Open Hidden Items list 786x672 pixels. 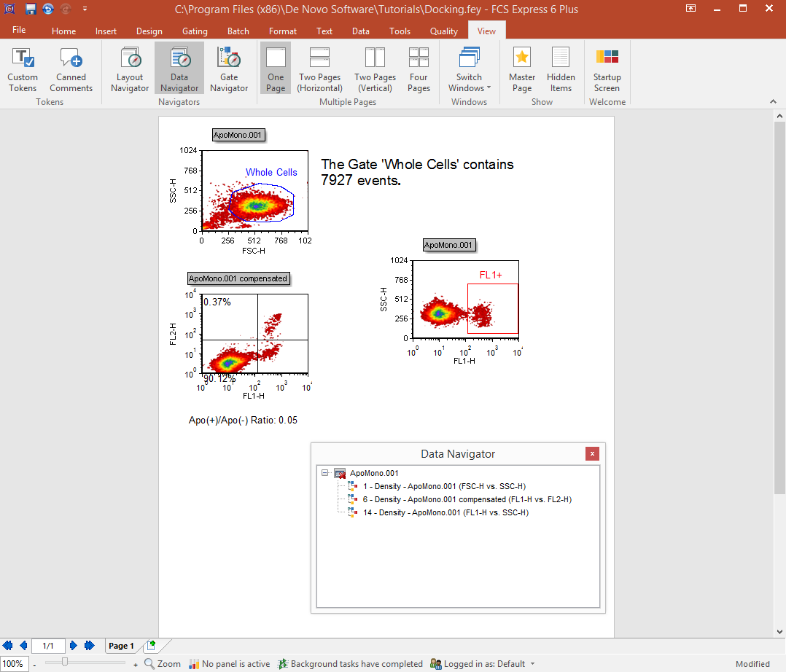click(561, 70)
